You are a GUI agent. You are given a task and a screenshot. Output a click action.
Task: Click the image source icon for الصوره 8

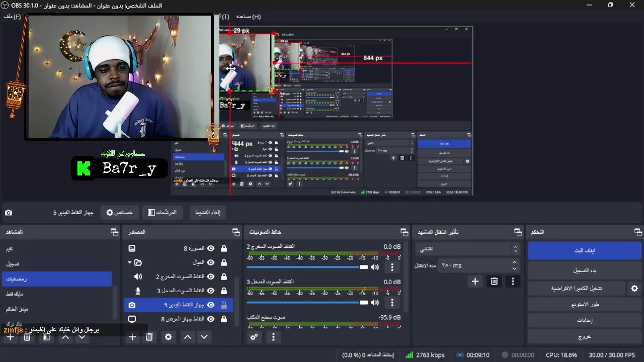132,248
